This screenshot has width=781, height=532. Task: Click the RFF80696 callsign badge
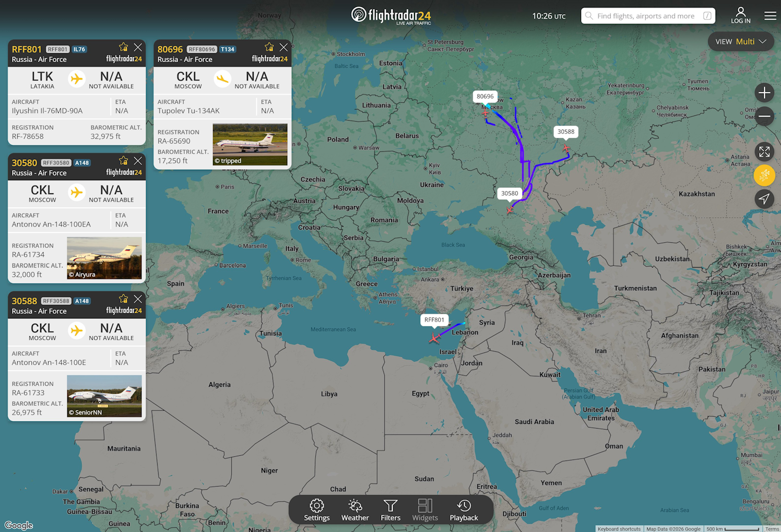[201, 50]
